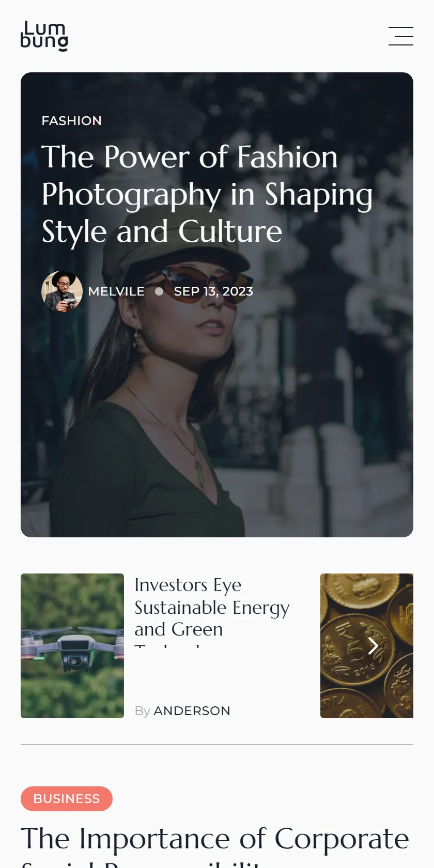Click the By label before ANDERSON
This screenshot has width=434, height=868.
point(142,711)
